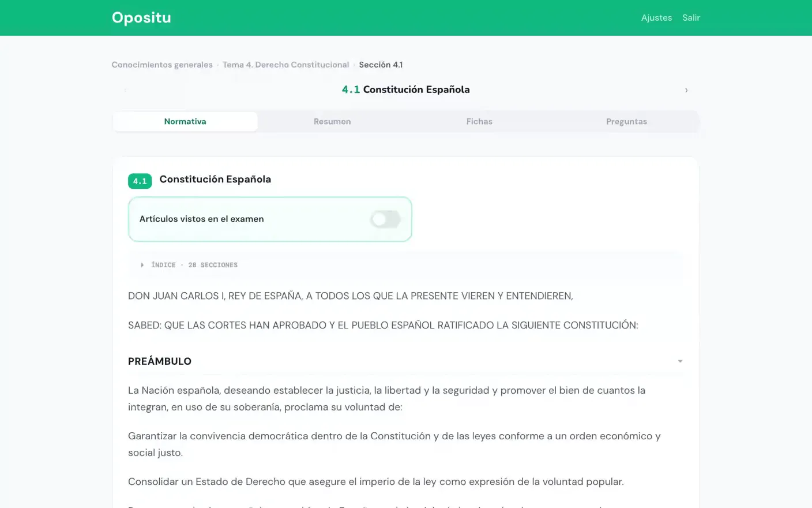Viewport: 812px width, 508px height.
Task: Click the 'La Nación española' paragraph
Action: pyautogui.click(x=386, y=398)
